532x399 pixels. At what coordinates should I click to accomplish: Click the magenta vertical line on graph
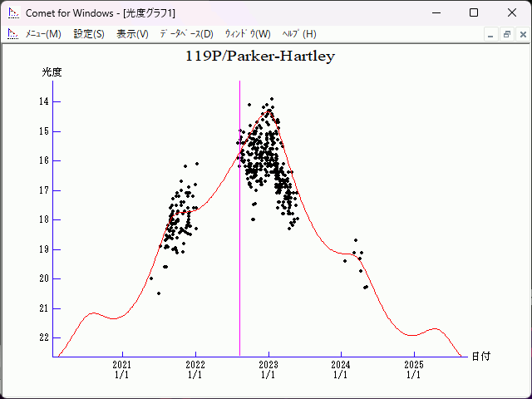[240, 249]
